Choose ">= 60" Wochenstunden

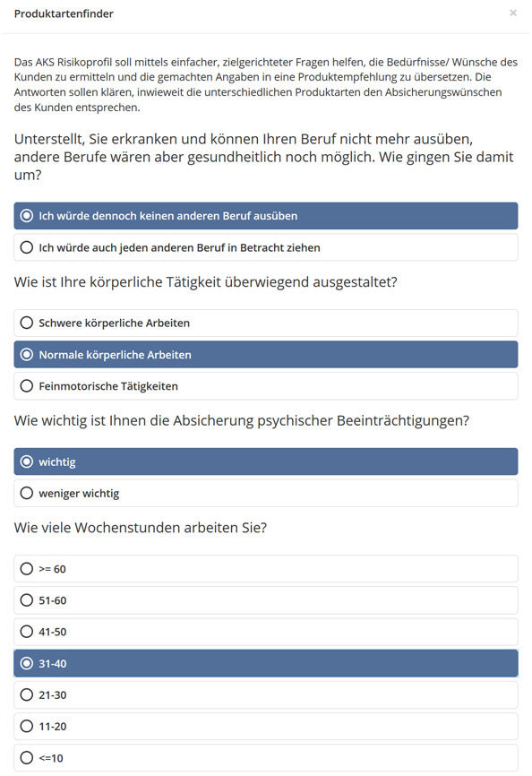point(266,569)
